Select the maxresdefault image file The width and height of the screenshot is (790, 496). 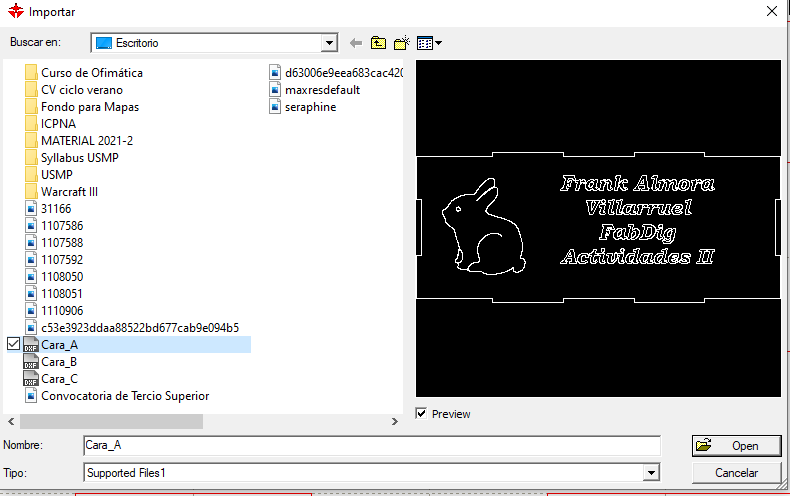click(x=315, y=90)
